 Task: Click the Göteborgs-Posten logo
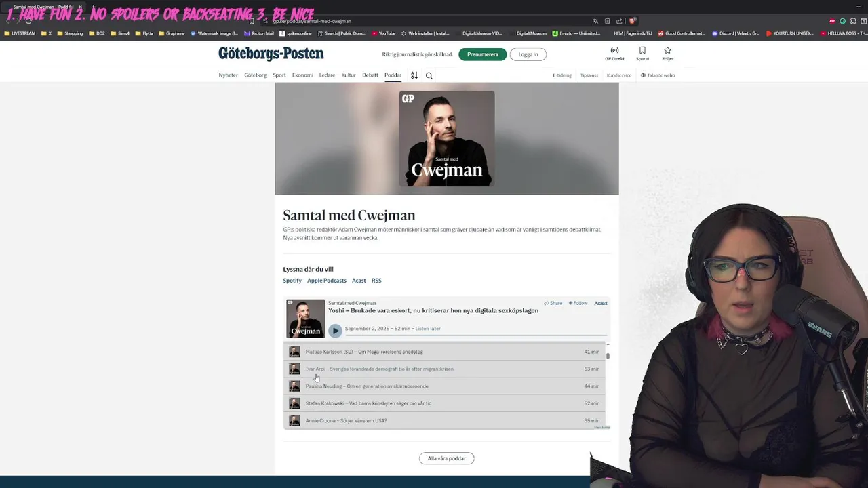click(271, 54)
